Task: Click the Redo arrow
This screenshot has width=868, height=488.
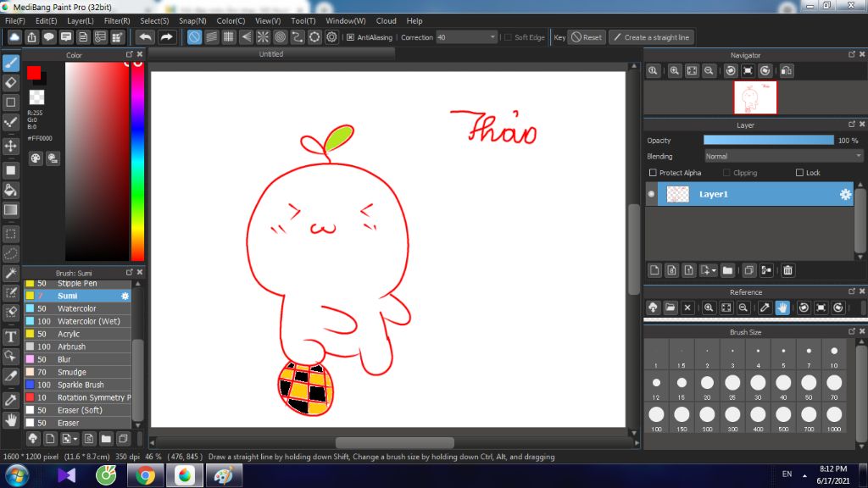Action: point(166,37)
